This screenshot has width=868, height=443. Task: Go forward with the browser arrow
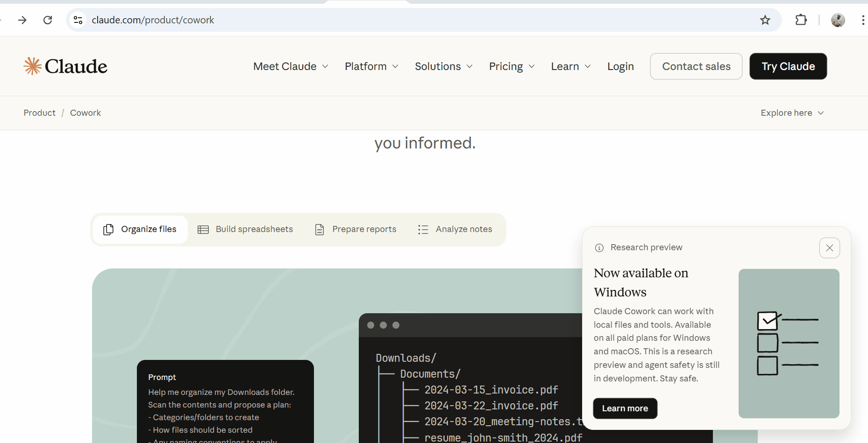point(22,20)
